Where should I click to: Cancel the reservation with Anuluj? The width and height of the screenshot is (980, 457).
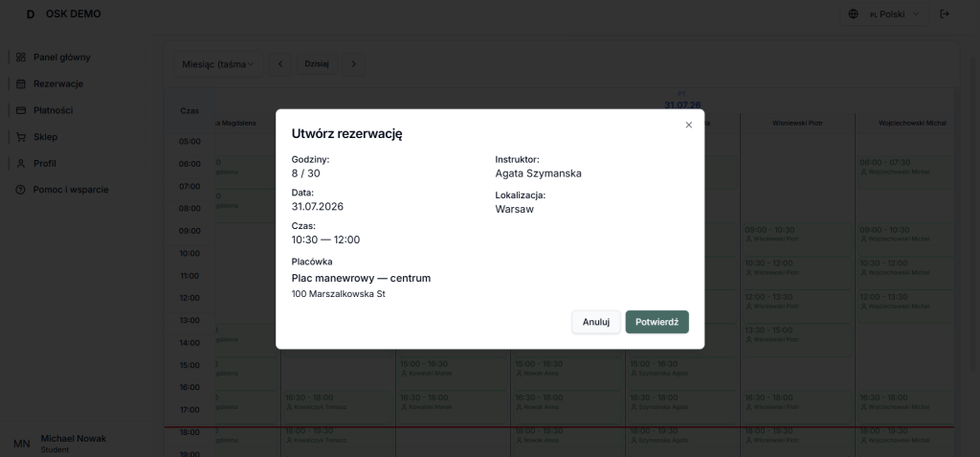click(x=595, y=322)
